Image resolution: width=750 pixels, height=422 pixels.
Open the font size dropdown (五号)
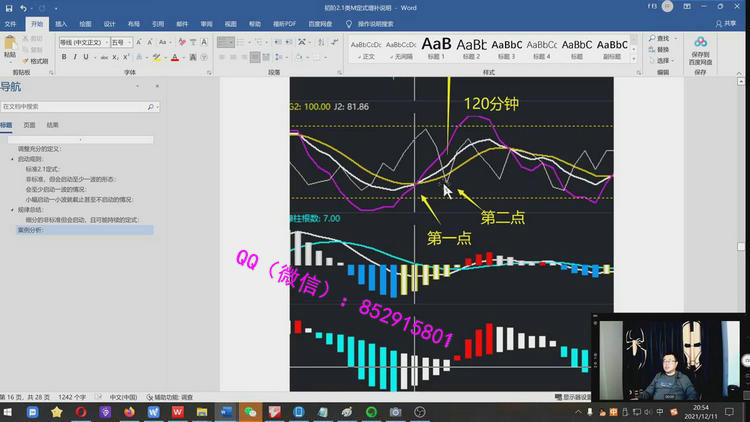[x=121, y=43]
